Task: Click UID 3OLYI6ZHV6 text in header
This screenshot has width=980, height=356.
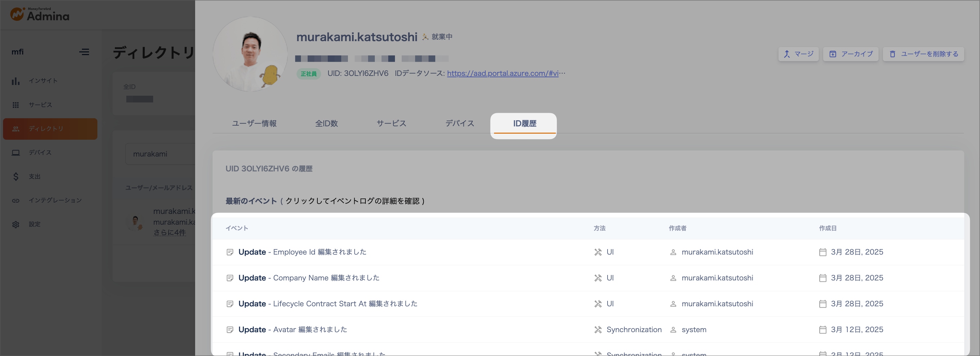Action: point(358,74)
